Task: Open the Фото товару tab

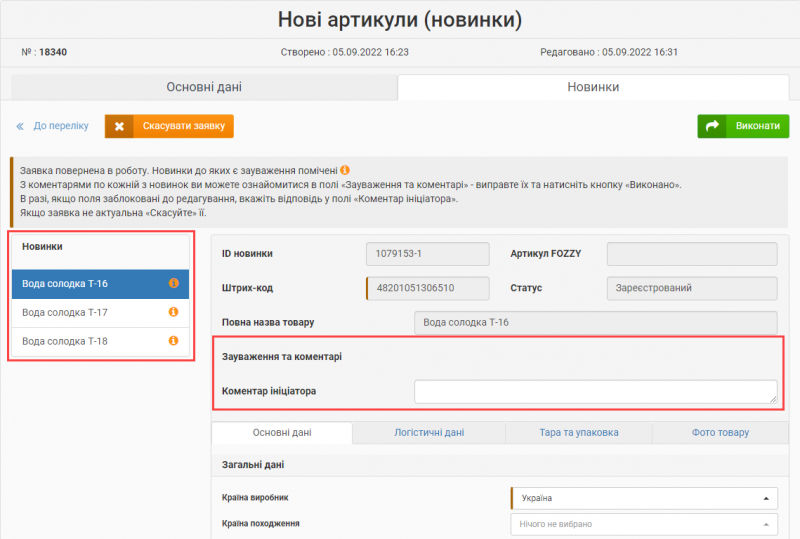Action: [x=720, y=433]
